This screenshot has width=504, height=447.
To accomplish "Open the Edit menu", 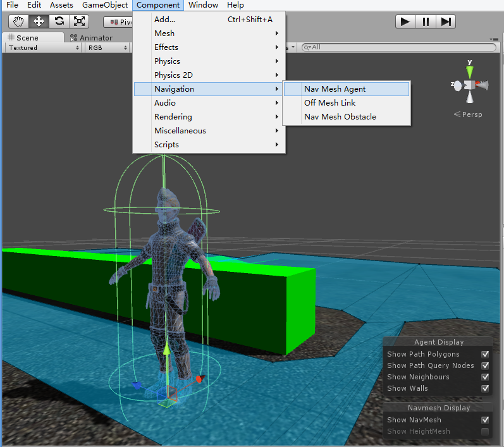I will pos(34,5).
